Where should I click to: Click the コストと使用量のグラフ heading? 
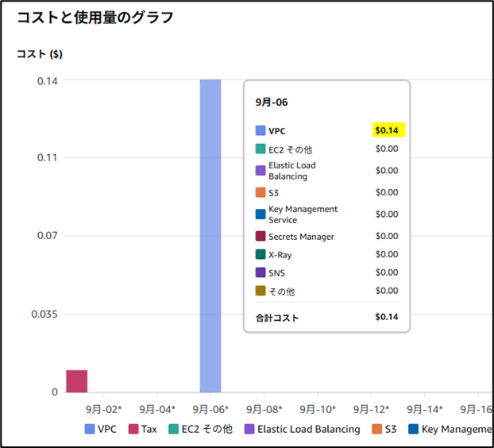(x=95, y=17)
